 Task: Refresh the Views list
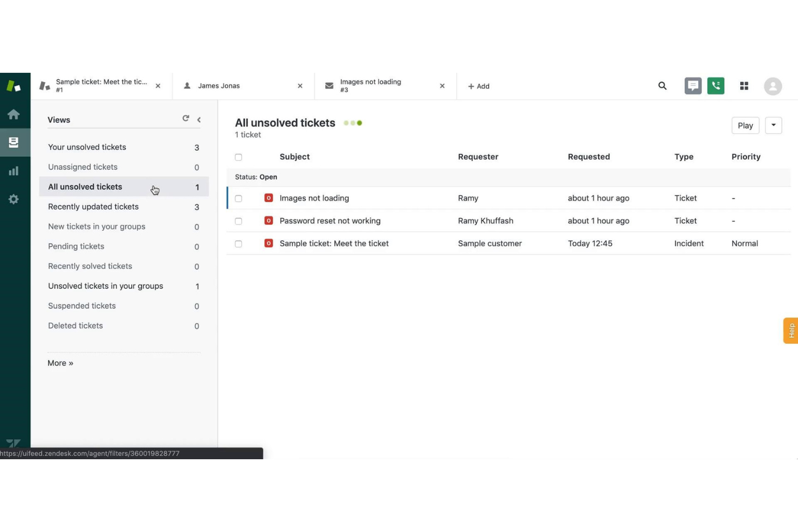coord(185,118)
